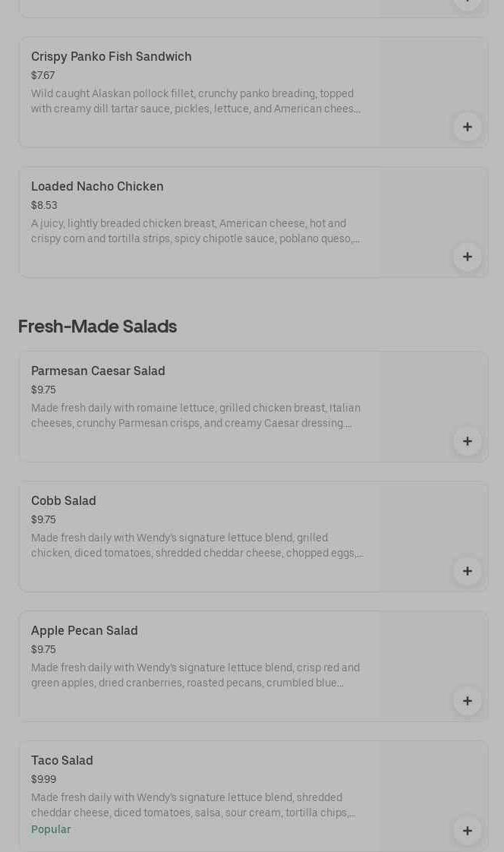Add Apple Pecan Salad with plus icon
Screen dimensions: 504x852
[x=467, y=701]
